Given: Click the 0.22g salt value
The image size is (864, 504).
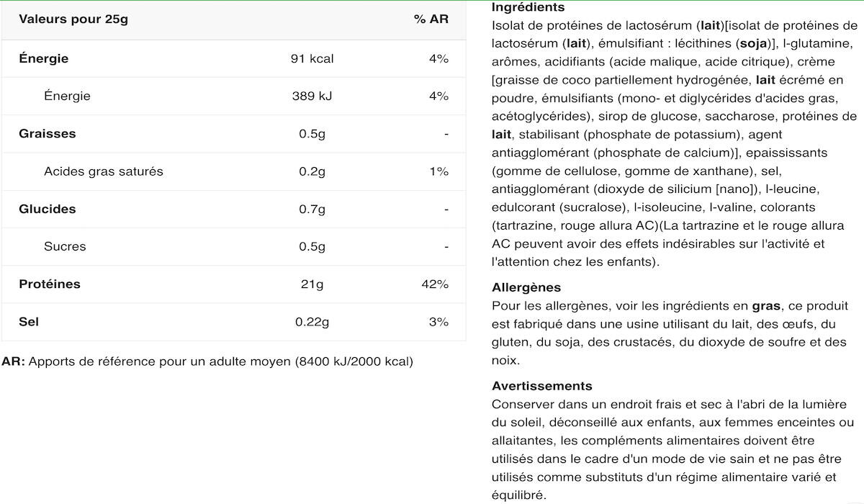Looking at the screenshot, I should tap(312, 321).
